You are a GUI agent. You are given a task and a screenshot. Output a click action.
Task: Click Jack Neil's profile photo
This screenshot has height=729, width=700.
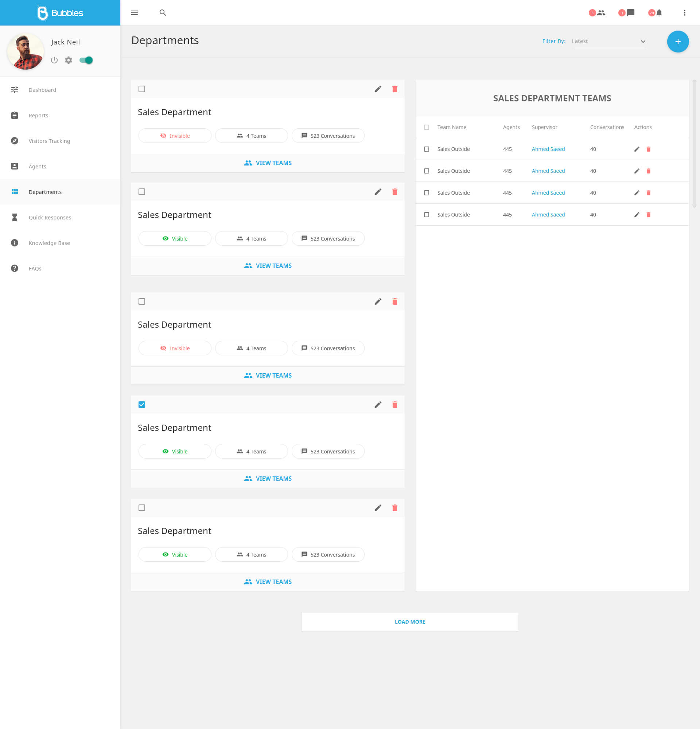[25, 51]
